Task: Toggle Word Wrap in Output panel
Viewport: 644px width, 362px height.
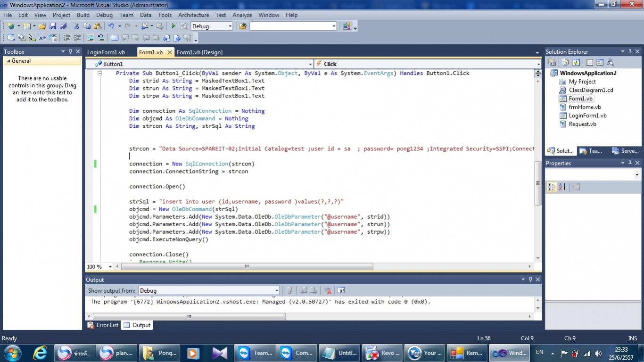Action: coord(341,291)
